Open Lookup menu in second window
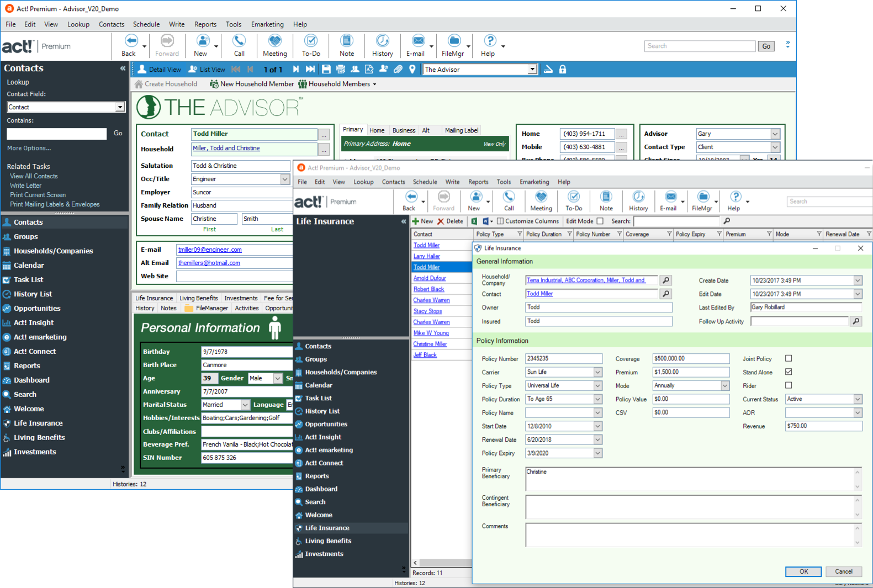This screenshot has height=588, width=873. 363,182
